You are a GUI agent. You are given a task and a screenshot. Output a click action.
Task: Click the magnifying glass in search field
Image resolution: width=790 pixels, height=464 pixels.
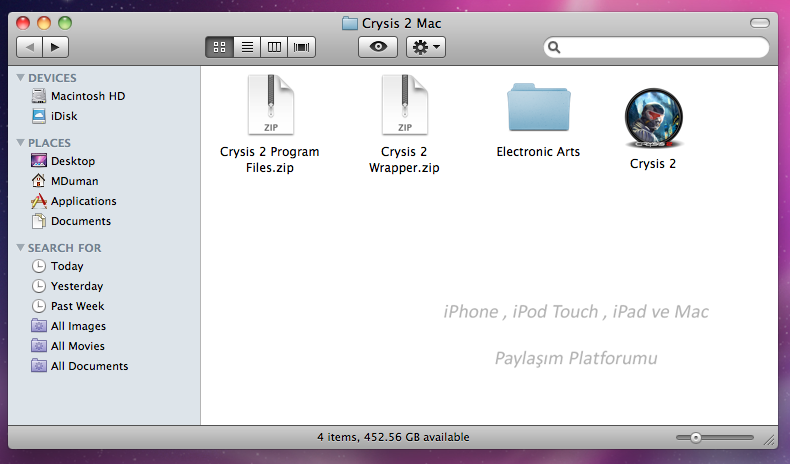coord(554,47)
